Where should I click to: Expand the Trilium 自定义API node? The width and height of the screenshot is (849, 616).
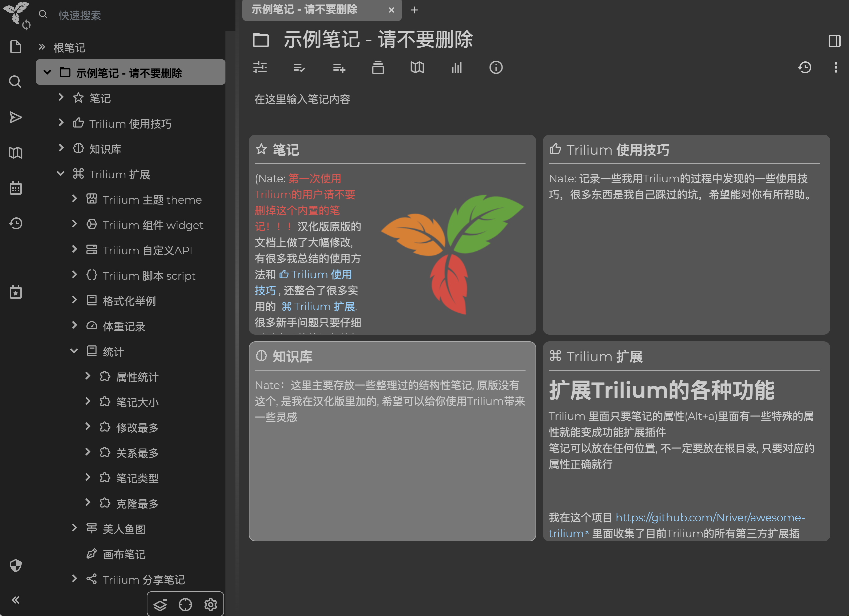[x=74, y=249]
